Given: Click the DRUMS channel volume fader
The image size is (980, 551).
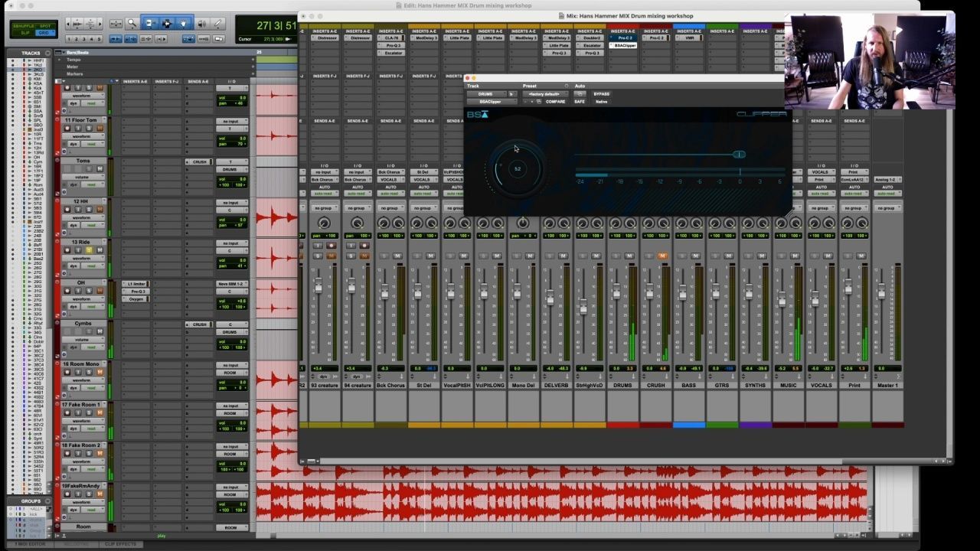Looking at the screenshot, I should coord(616,292).
